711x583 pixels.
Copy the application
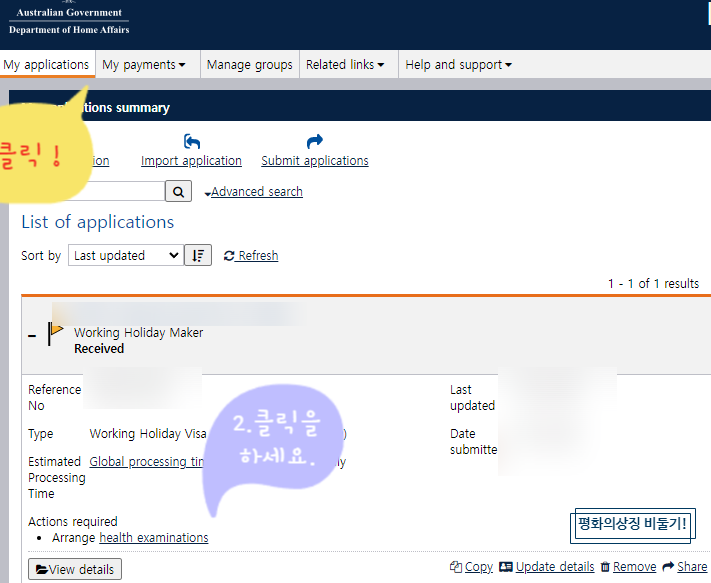click(x=478, y=567)
